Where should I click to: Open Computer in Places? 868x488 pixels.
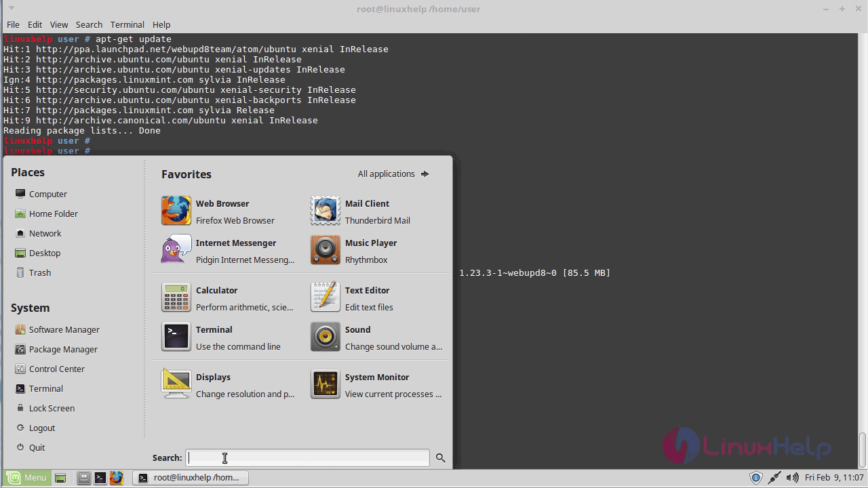click(41, 194)
